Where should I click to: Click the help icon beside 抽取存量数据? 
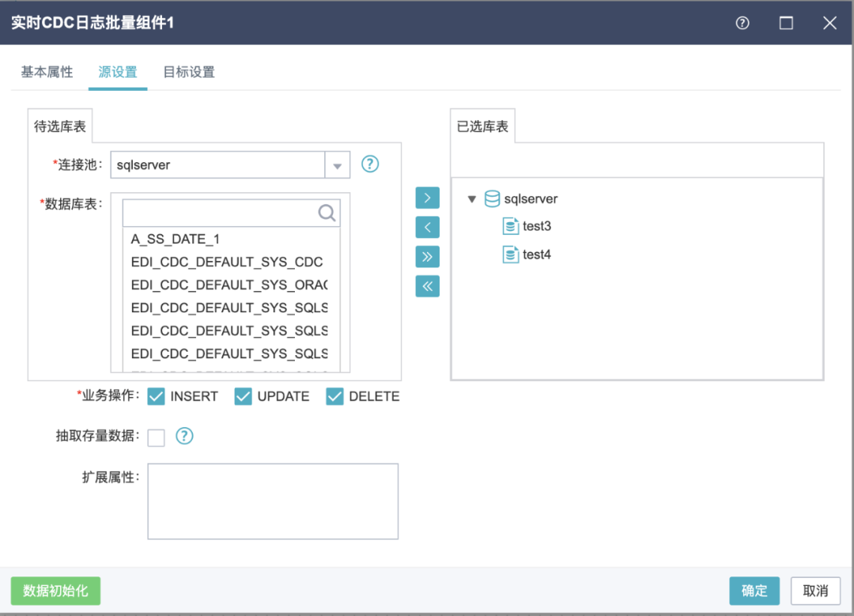(184, 436)
